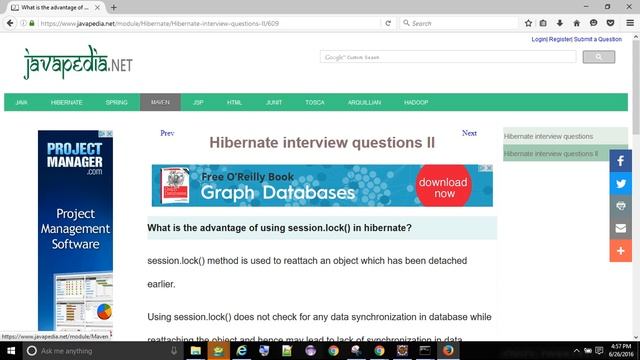Go back with the browser back arrow
The height and width of the screenshot is (360, 640).
coord(10,23)
